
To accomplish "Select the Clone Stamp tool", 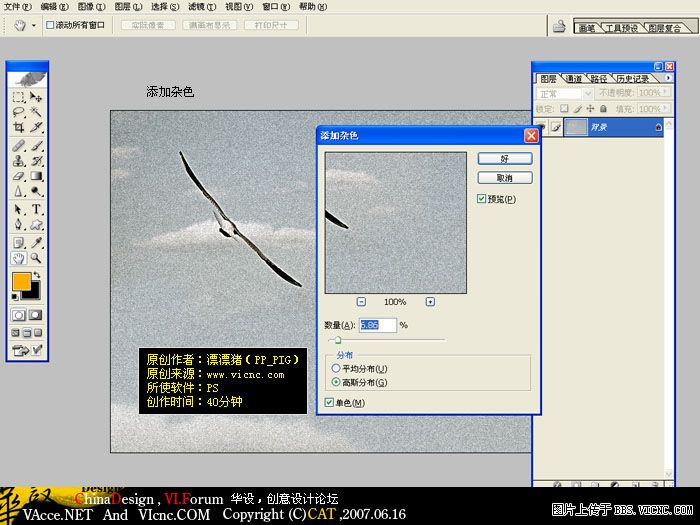I will 18,161.
